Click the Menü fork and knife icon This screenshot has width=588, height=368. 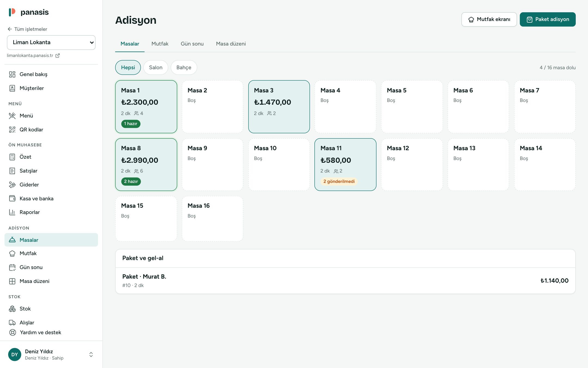[x=12, y=116]
